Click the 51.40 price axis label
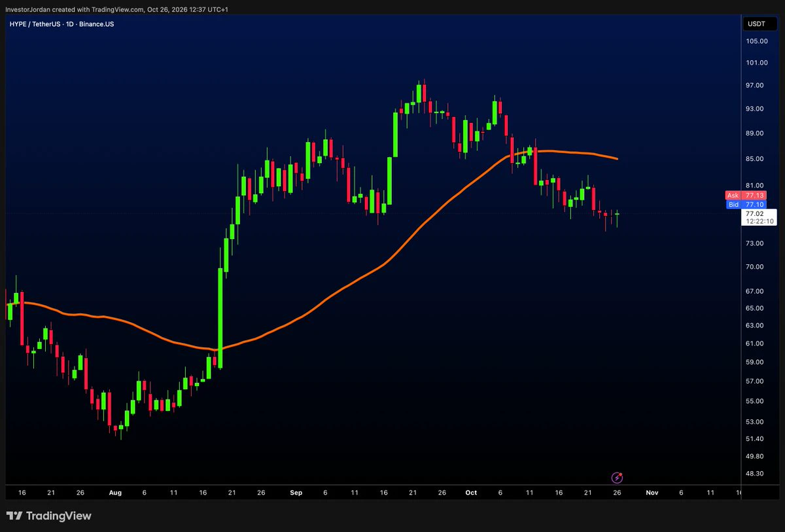 coord(755,438)
